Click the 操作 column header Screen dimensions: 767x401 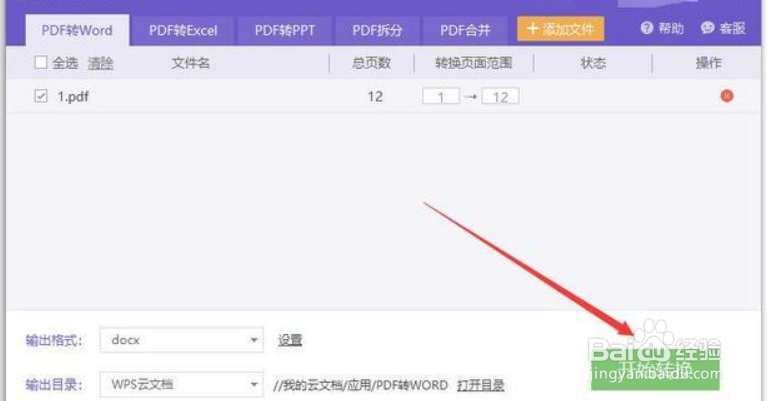pos(708,63)
